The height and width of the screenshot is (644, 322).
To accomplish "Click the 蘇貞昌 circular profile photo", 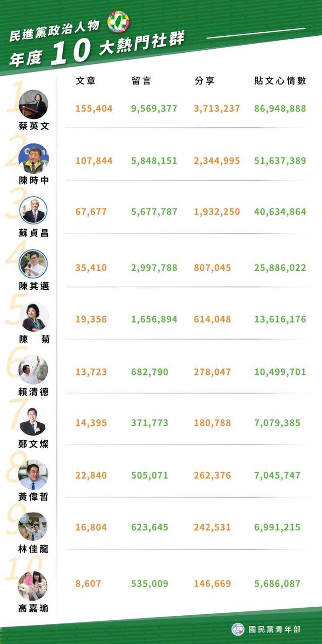I will click(x=33, y=210).
